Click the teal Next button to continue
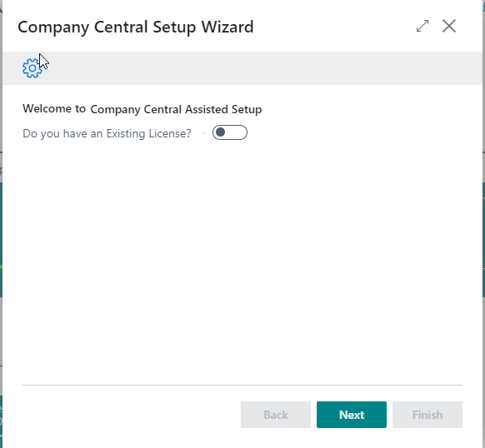The image size is (485, 448). click(352, 415)
